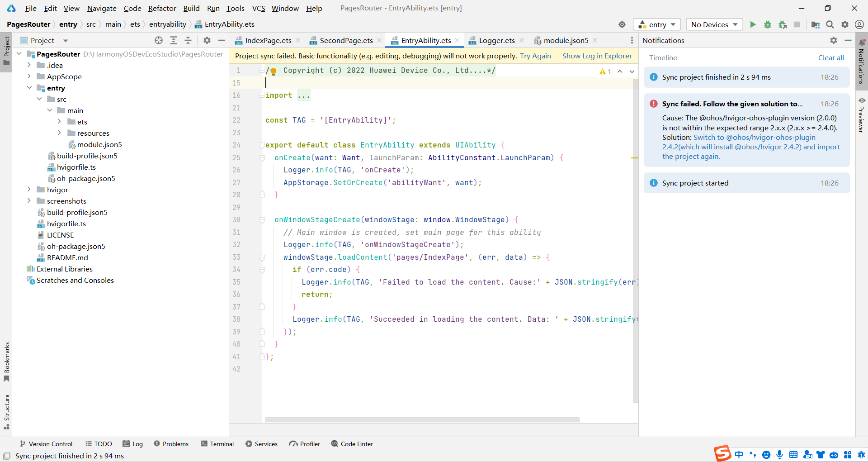Clear all notifications

(831, 57)
